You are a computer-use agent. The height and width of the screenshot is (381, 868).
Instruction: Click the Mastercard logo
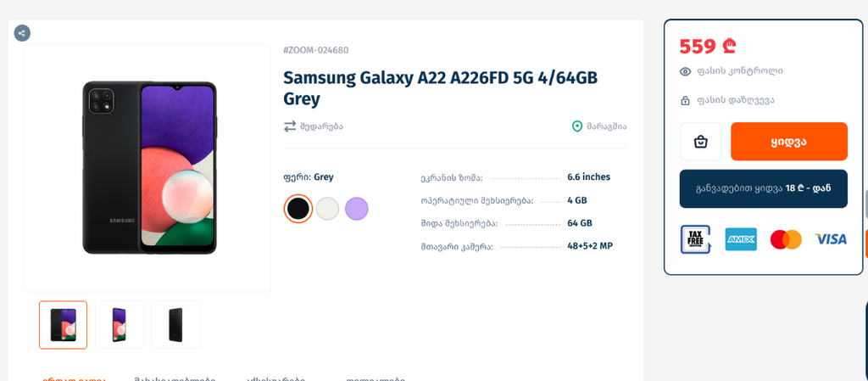point(786,239)
